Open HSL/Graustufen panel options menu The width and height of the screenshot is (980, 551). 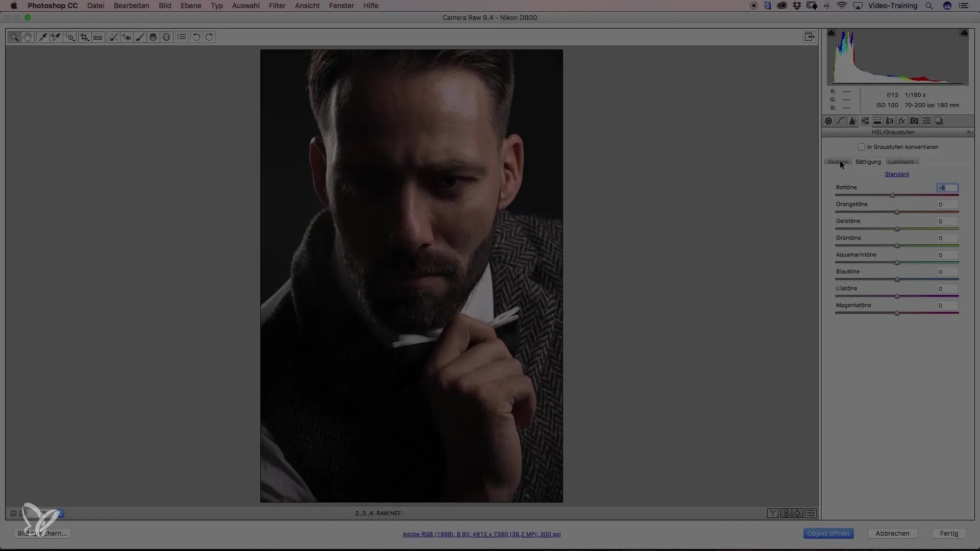[969, 133]
